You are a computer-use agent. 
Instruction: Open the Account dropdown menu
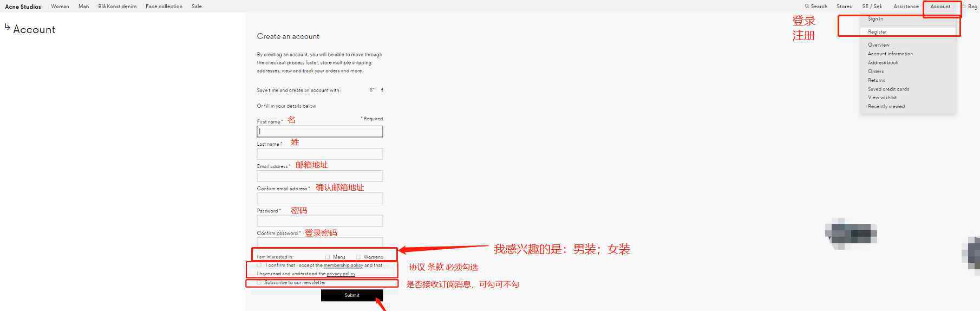pyautogui.click(x=940, y=7)
